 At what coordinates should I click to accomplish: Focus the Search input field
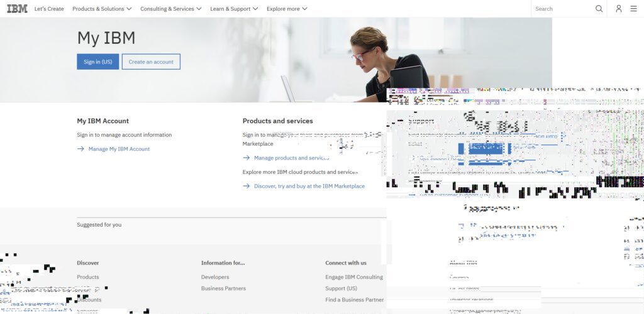click(x=562, y=9)
